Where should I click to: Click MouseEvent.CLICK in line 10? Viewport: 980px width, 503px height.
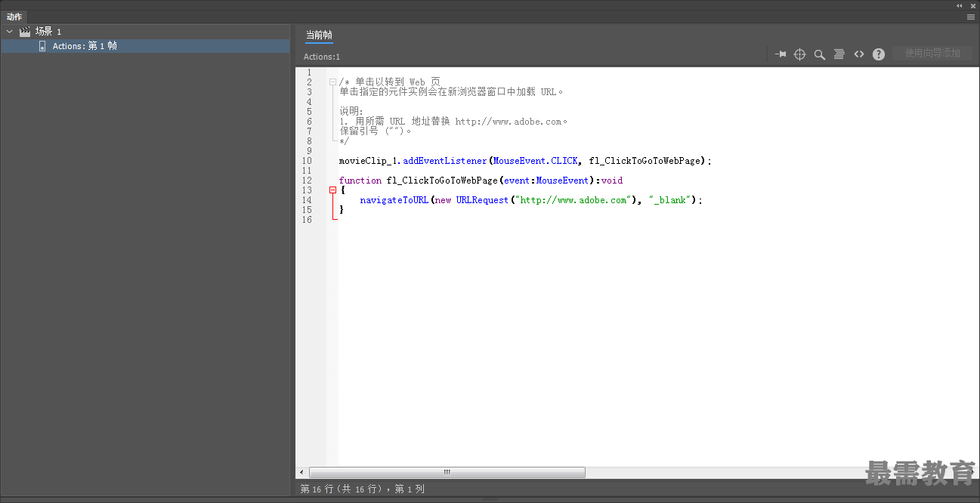536,161
